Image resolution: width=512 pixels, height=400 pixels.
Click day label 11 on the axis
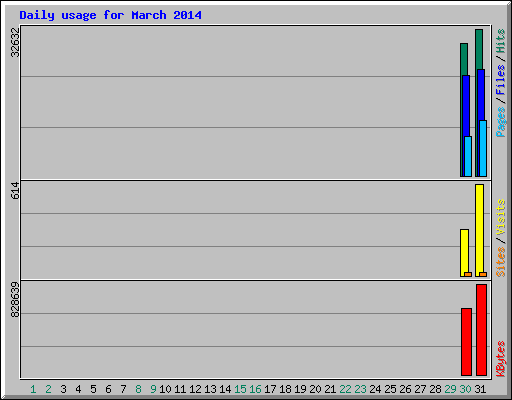point(180,389)
